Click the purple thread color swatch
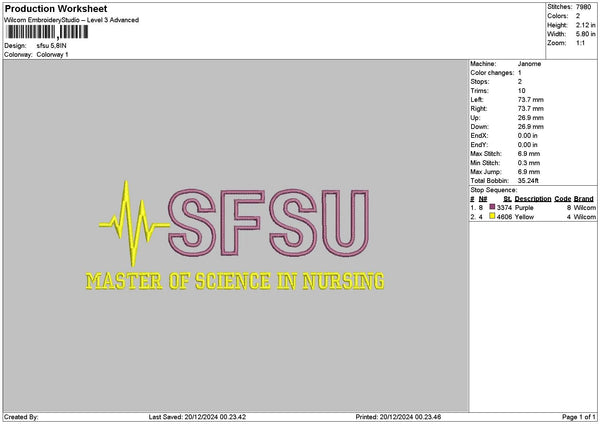Image resolution: width=600 pixels, height=424 pixels. click(x=492, y=207)
